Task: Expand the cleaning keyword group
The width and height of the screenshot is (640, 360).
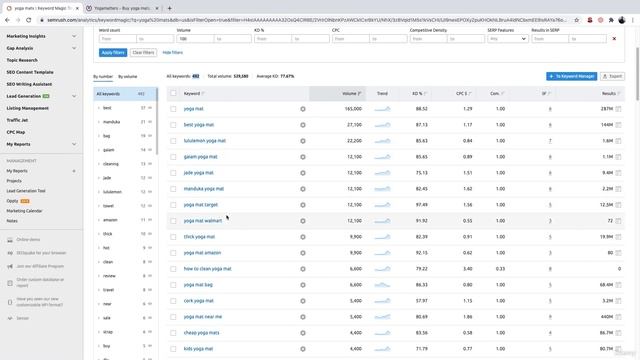Action: click(99, 164)
